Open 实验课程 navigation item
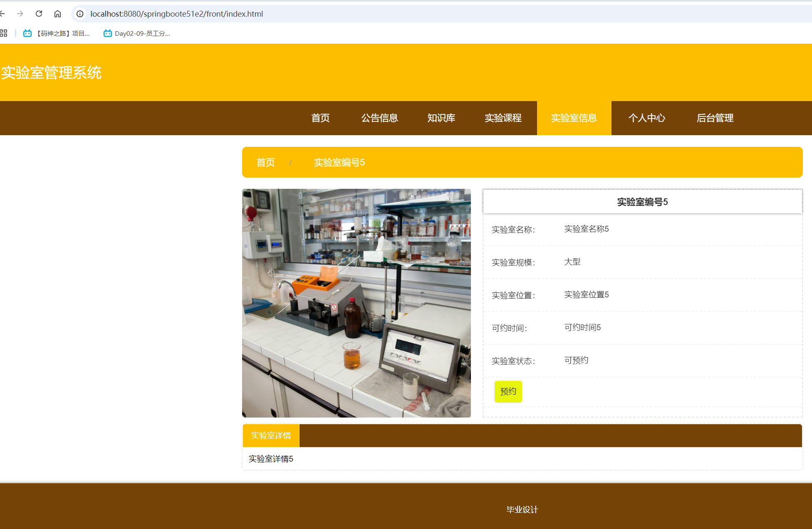The image size is (812, 529). (x=503, y=118)
